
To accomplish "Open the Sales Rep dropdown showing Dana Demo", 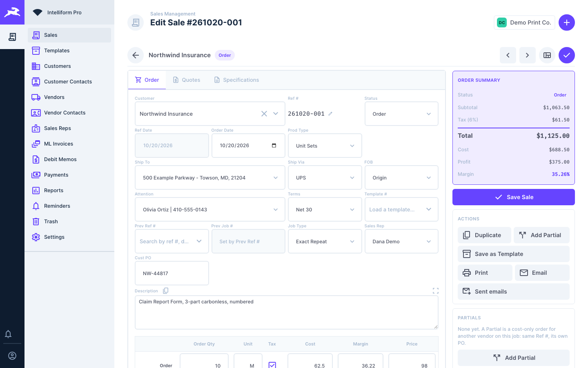I will coord(401,241).
